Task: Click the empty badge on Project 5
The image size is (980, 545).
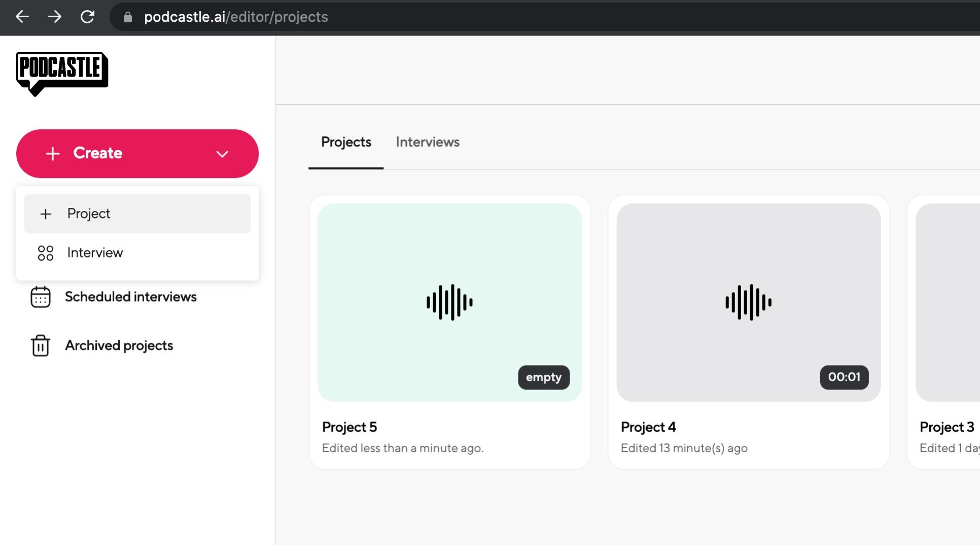Action: click(543, 377)
